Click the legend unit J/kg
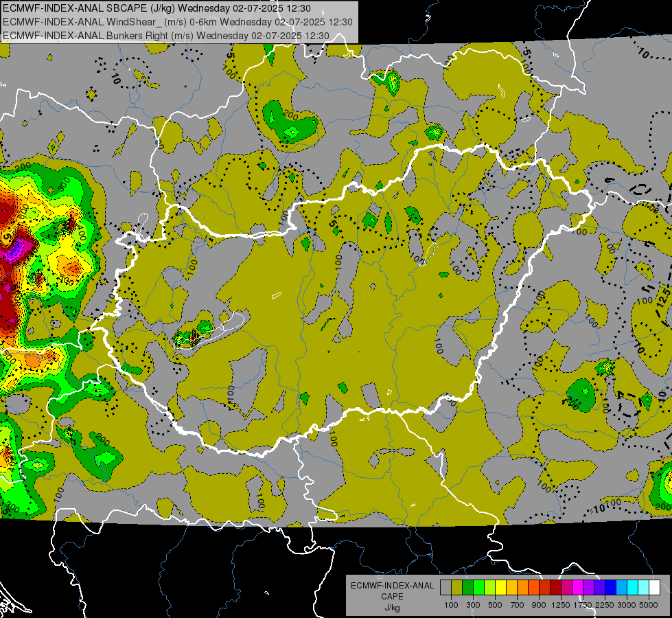Image resolution: width=672 pixels, height=618 pixels. pos(392,608)
